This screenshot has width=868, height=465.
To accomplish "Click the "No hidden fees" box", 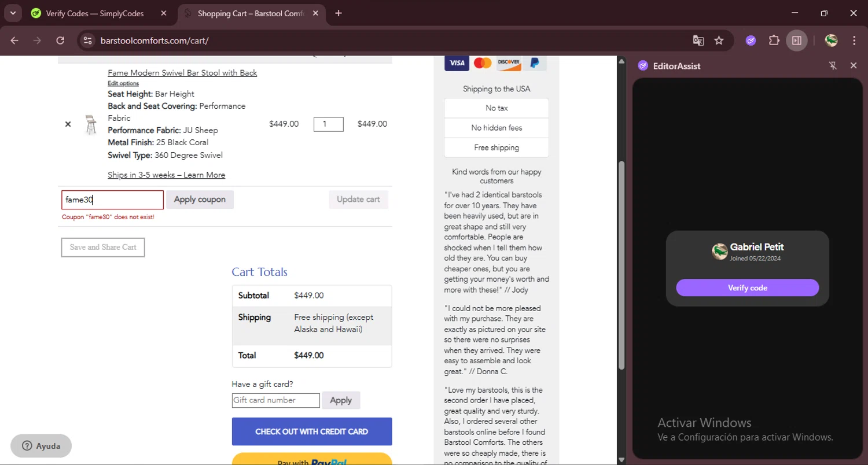I will [x=496, y=128].
